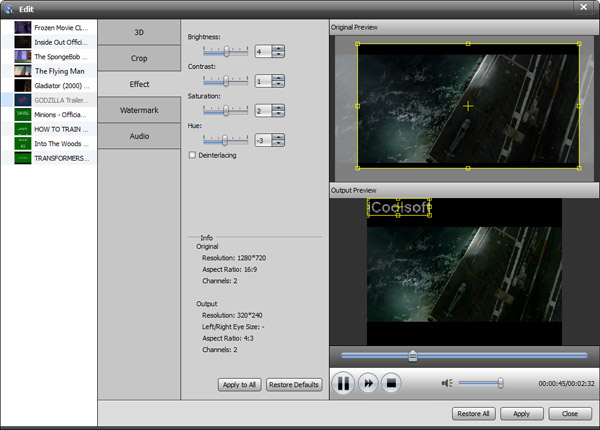This screenshot has height=430, width=600.
Task: Adjust the Hue slider
Action: (x=224, y=141)
